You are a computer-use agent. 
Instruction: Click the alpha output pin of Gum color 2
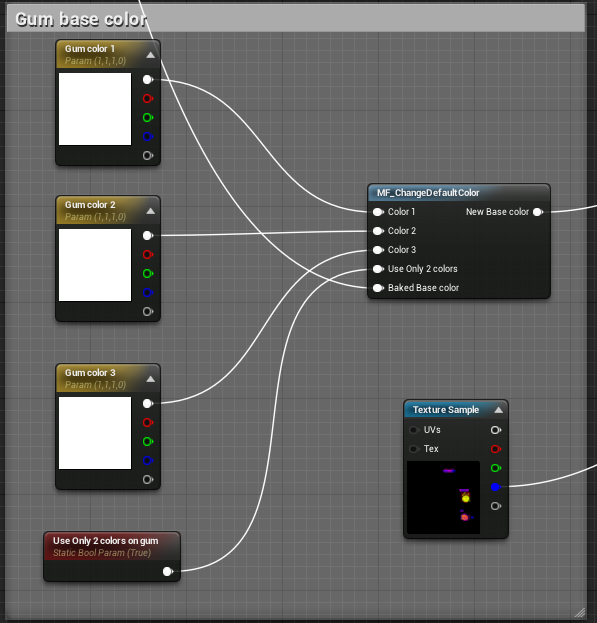(148, 312)
